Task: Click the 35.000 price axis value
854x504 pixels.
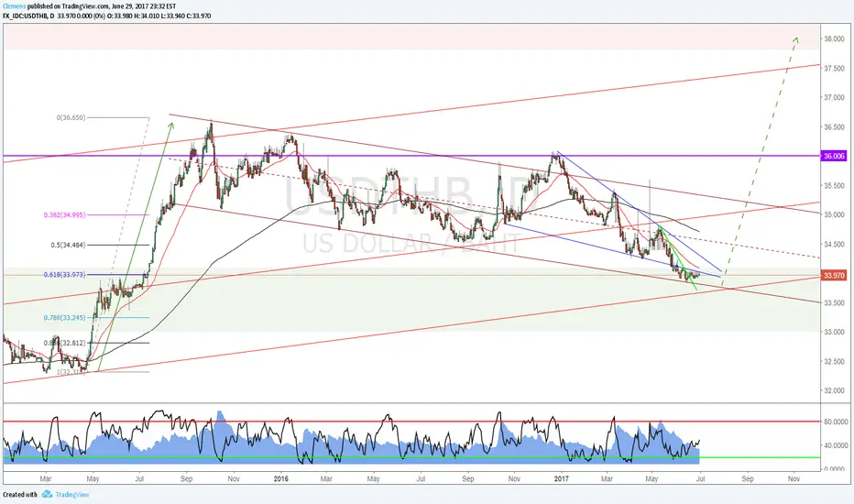Action: coord(834,214)
